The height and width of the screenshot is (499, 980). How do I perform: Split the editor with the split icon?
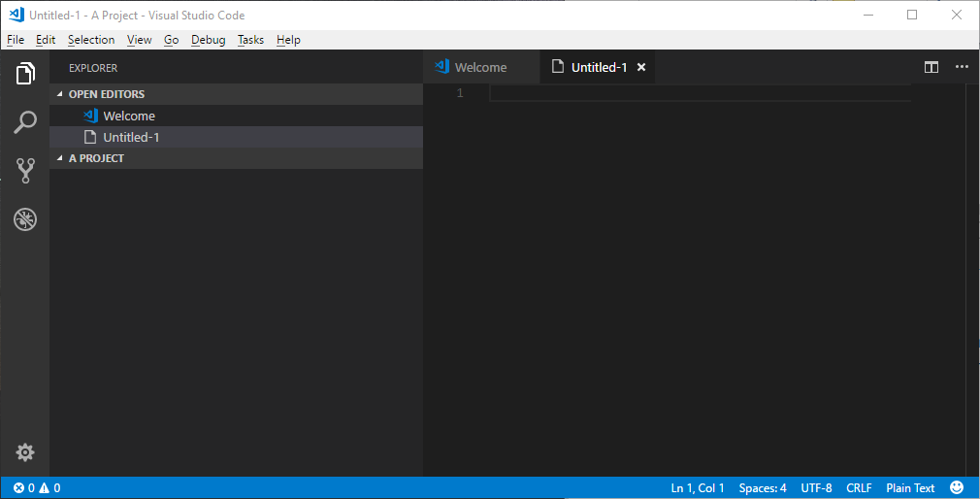coord(931,68)
